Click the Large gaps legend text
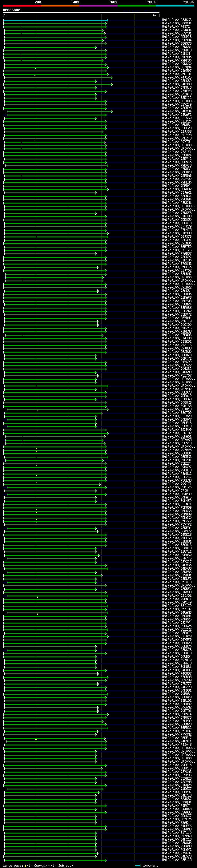Screen dimensions: 197x868 pos(38,866)
